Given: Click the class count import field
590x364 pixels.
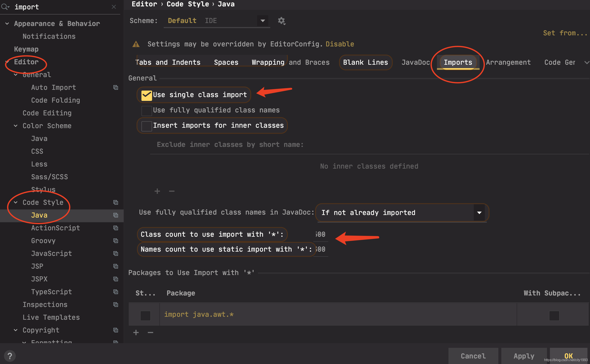Looking at the screenshot, I should pos(321,234).
